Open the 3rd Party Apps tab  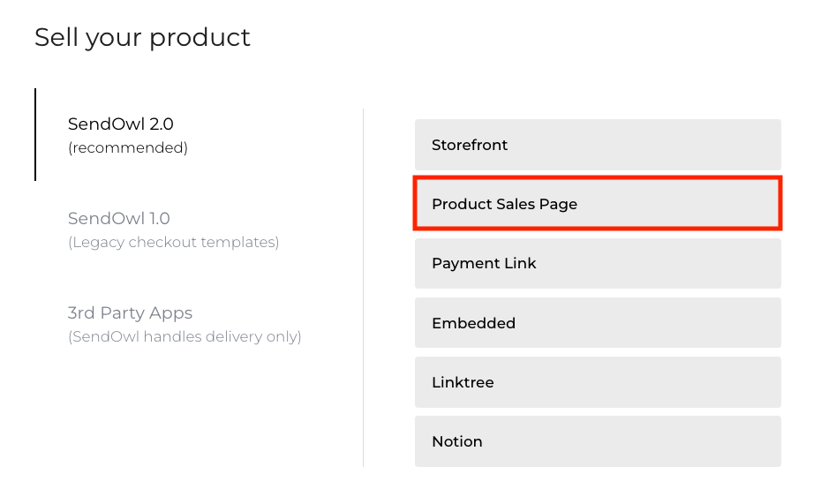130,313
